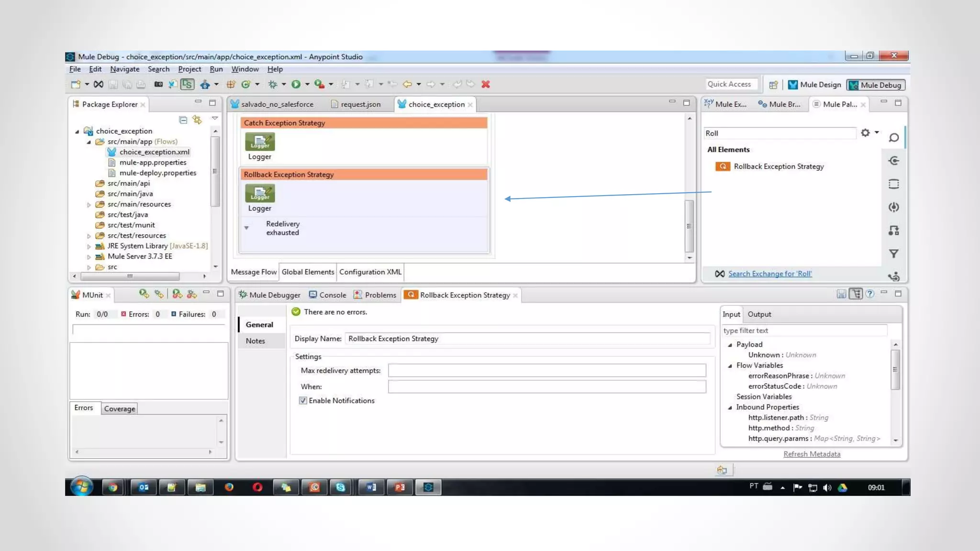Click Collapse All icon in Package Explorer
The width and height of the screenshot is (980, 551).
click(183, 120)
